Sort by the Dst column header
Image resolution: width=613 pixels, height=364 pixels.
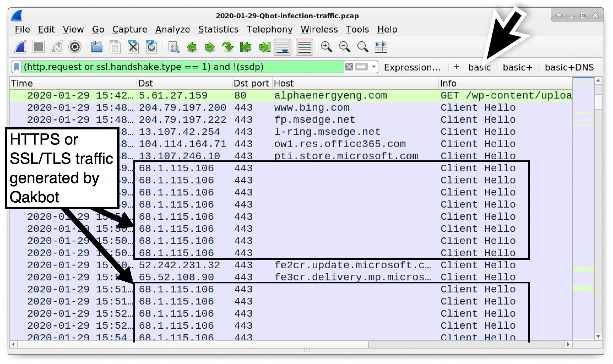click(x=184, y=83)
